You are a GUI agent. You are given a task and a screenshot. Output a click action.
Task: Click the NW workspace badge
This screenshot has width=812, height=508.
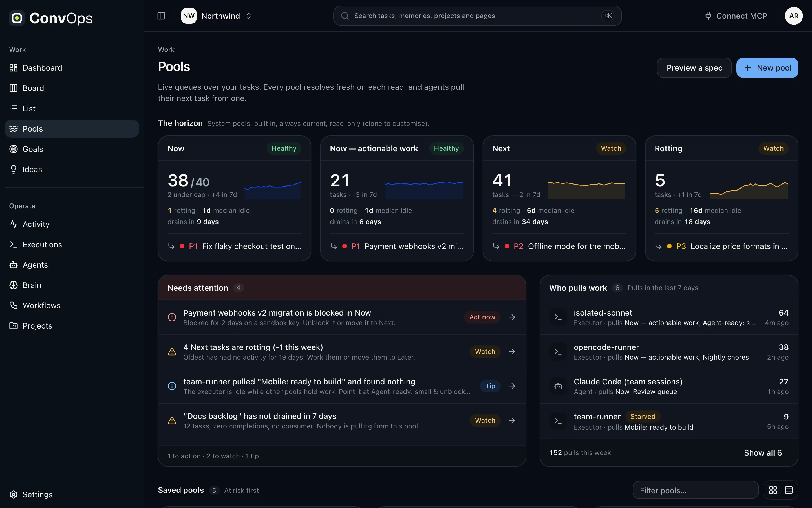(x=189, y=16)
